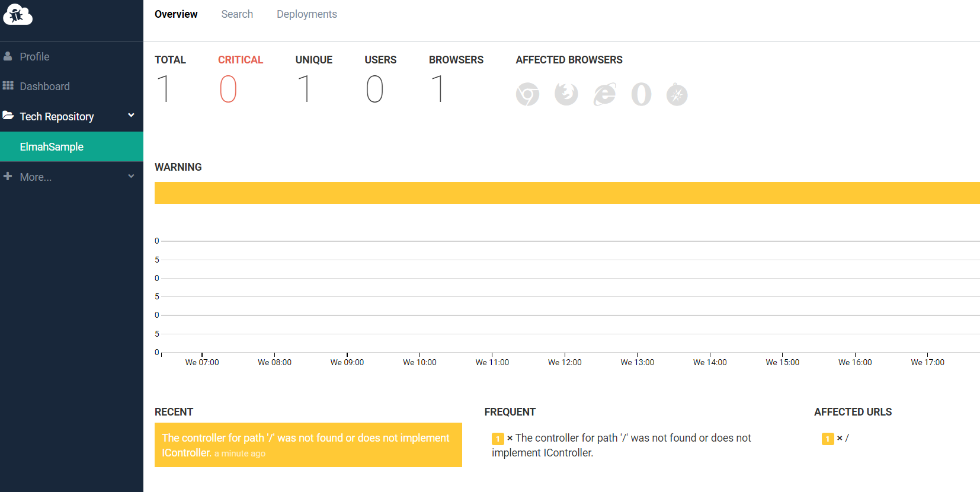Open the ElmahSample log item

[x=52, y=147]
